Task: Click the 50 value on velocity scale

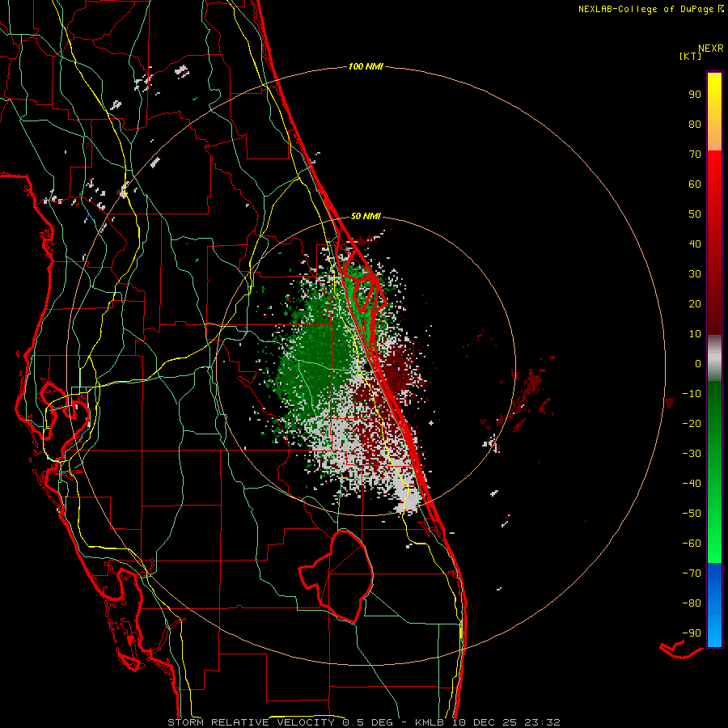Action: point(695,214)
